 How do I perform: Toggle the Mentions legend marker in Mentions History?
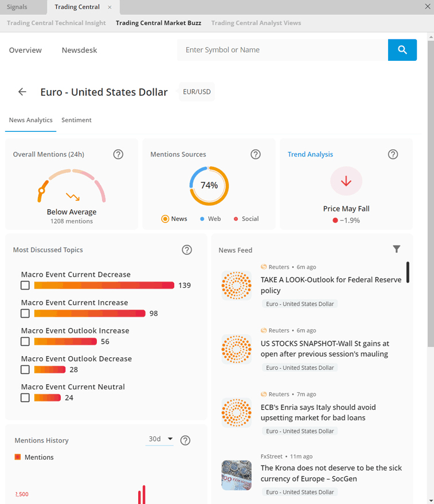(18, 457)
